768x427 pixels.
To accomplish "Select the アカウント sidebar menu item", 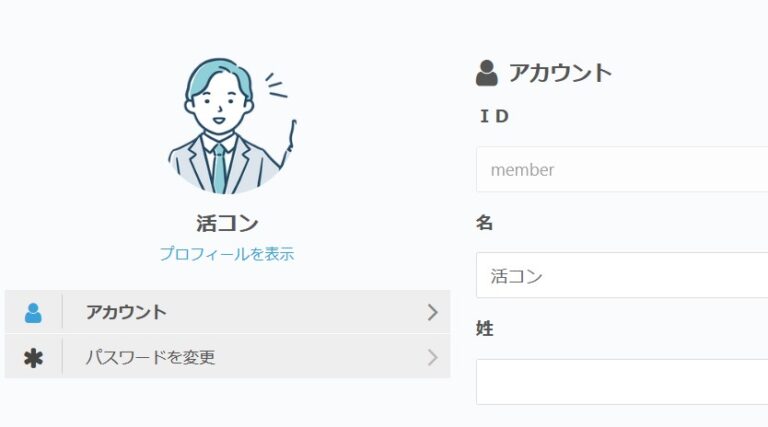I will click(126, 312).
